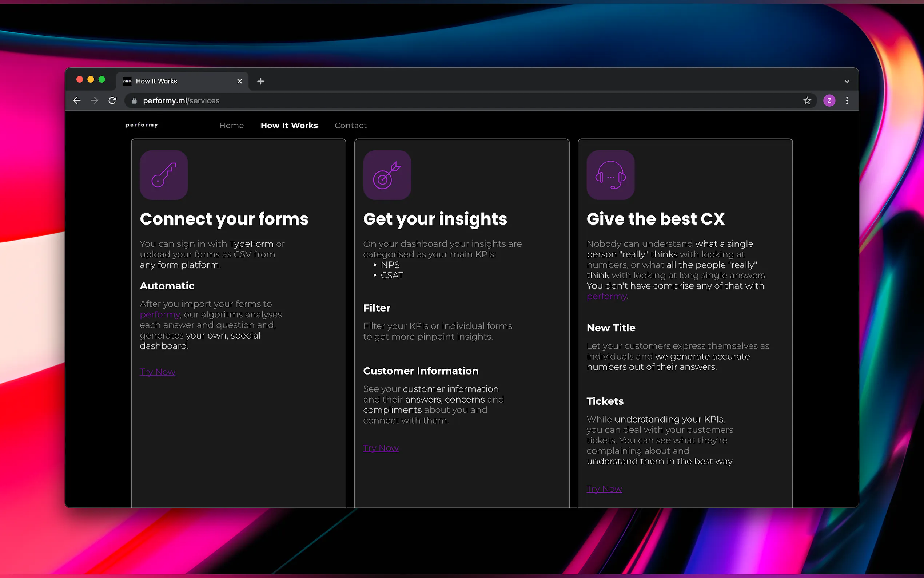Screen dimensions: 924x578
Task: Click the headset icon above Give the best CX
Action: (x=610, y=175)
